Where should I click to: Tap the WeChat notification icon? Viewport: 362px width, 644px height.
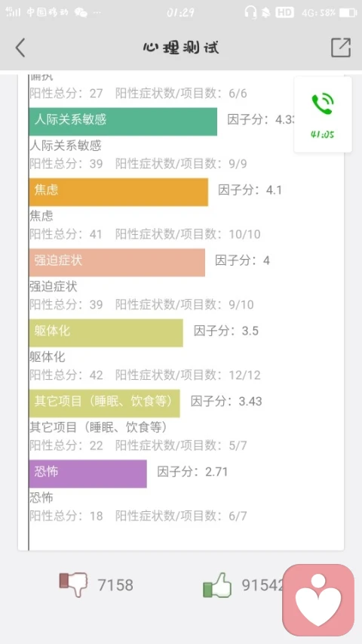tap(81, 13)
